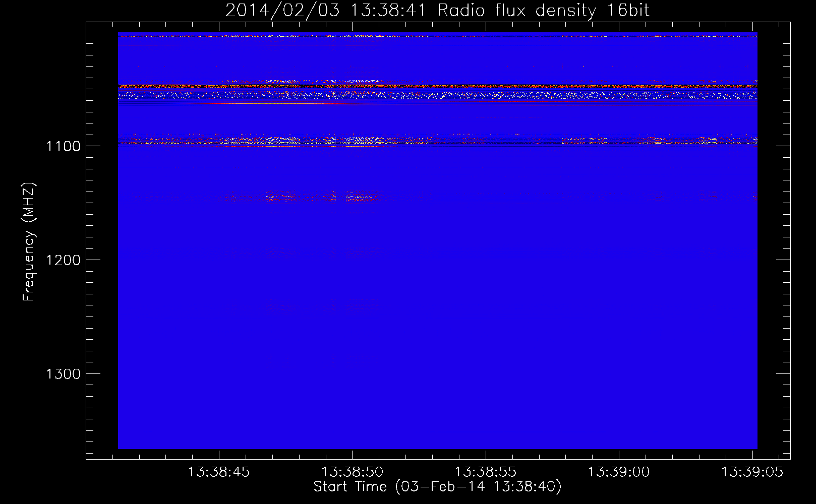The height and width of the screenshot is (504, 816).
Task: Click the 13:38:55 time tick label
Action: coord(486,472)
